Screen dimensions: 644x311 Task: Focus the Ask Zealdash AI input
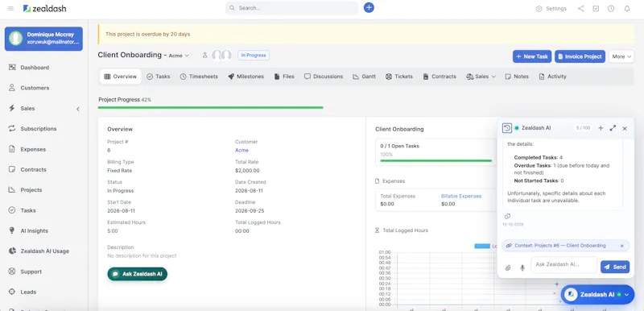564,264
